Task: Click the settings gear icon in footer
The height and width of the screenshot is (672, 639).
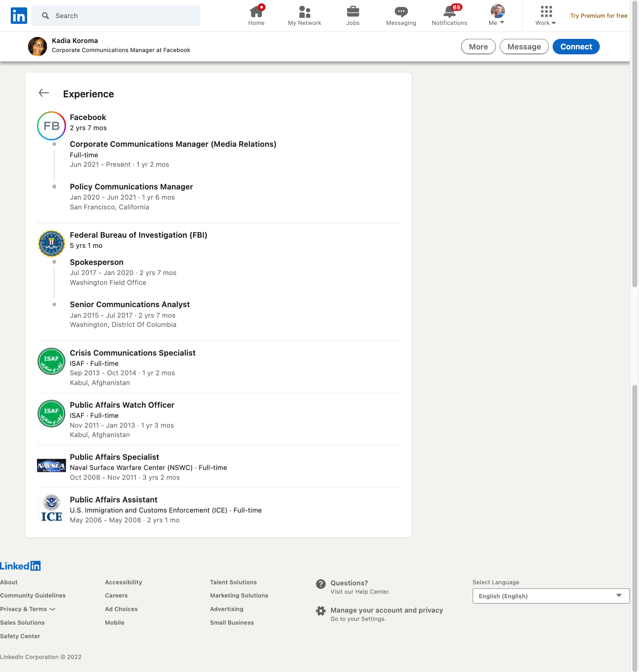Action: [x=321, y=611]
